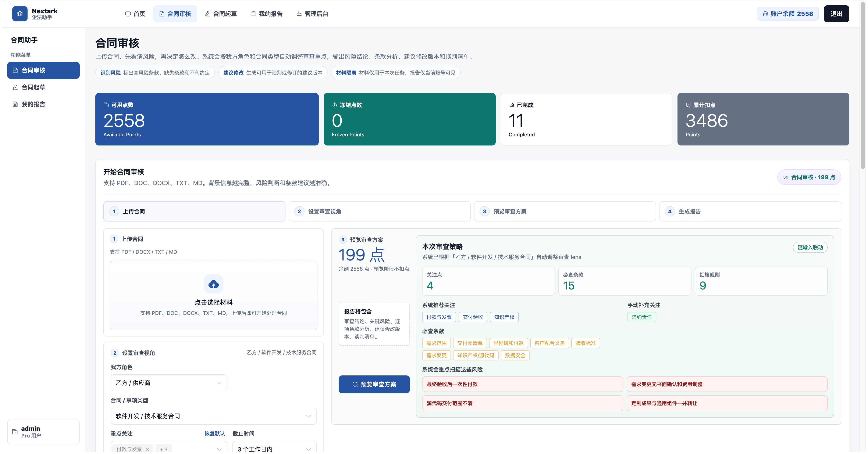Go to 首页 in top navigation
This screenshot has width=868, height=454.
(x=135, y=14)
